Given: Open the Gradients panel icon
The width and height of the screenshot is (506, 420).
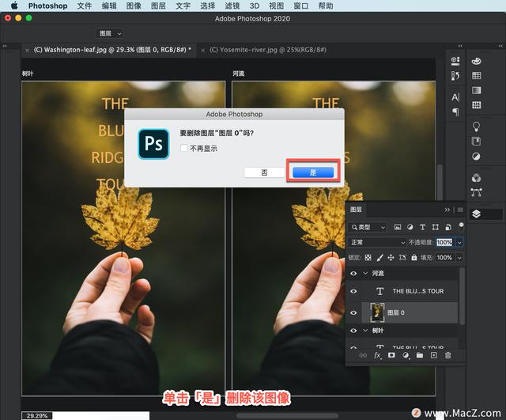Looking at the screenshot, I should pos(476,90).
